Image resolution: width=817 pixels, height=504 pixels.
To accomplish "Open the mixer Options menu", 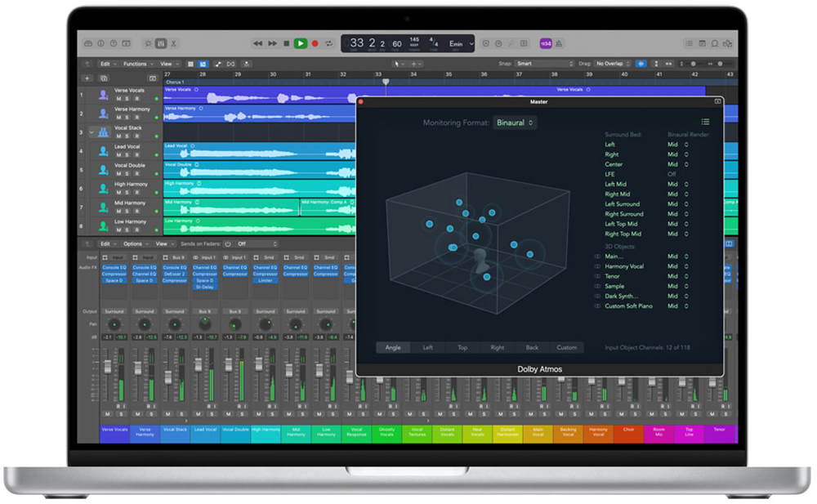I will (136, 244).
